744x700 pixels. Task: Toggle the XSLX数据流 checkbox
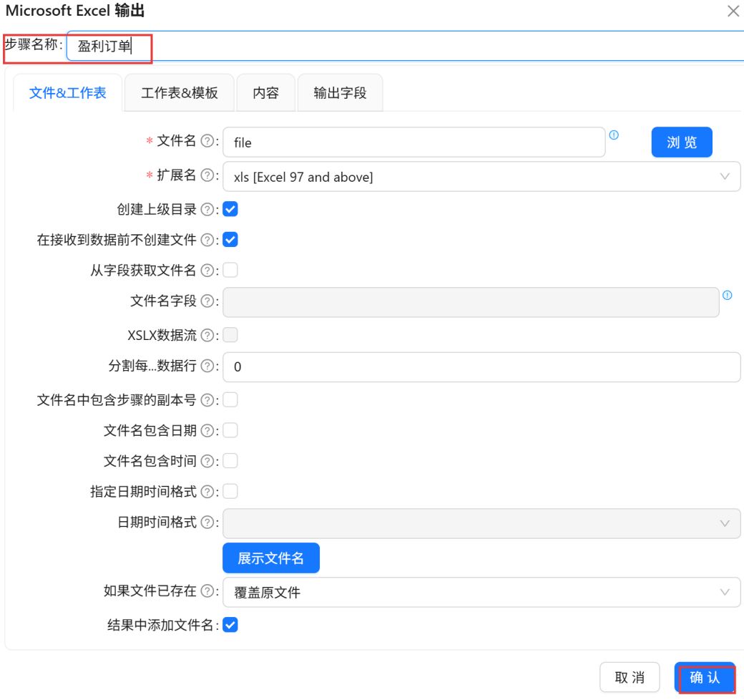(x=230, y=335)
